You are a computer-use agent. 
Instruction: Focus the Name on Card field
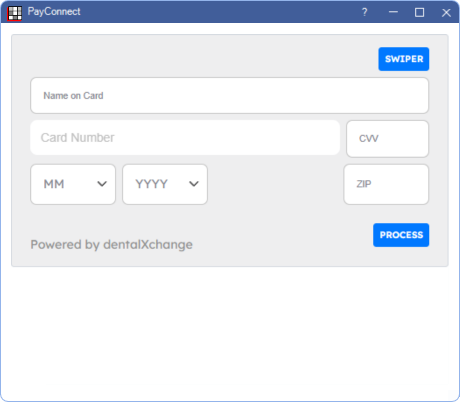(229, 96)
